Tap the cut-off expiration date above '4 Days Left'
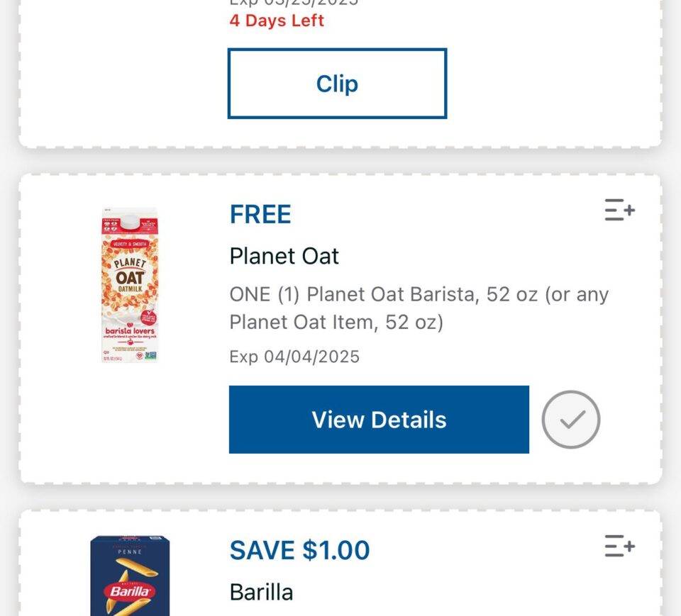 [294, 3]
